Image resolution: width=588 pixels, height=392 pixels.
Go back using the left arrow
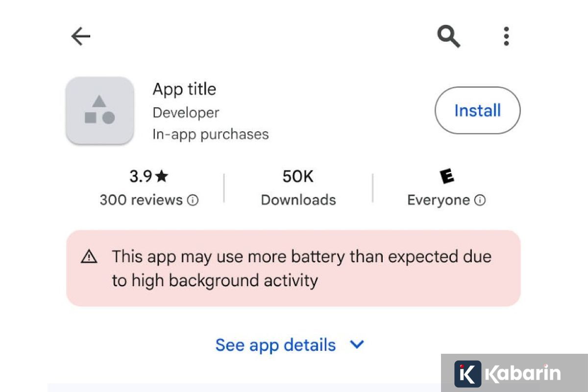81,36
